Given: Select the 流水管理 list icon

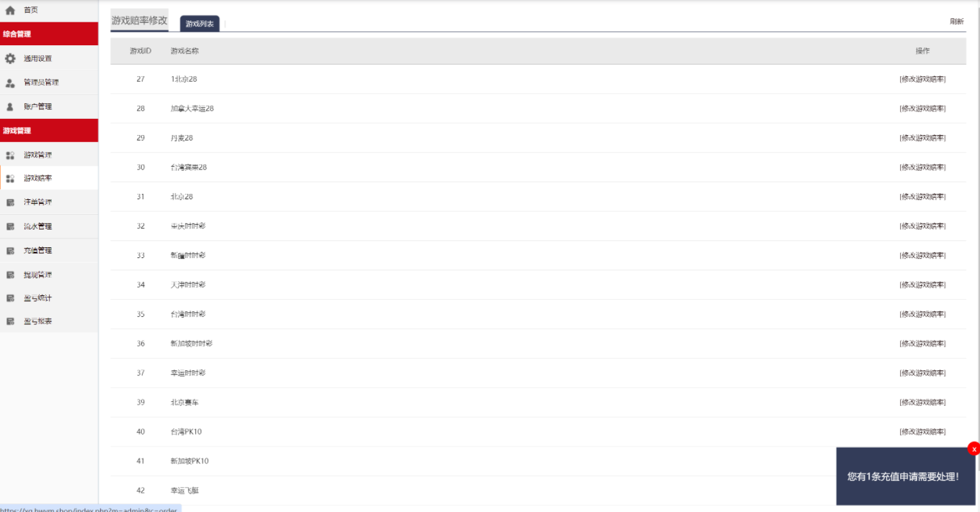Looking at the screenshot, I should click(x=10, y=226).
